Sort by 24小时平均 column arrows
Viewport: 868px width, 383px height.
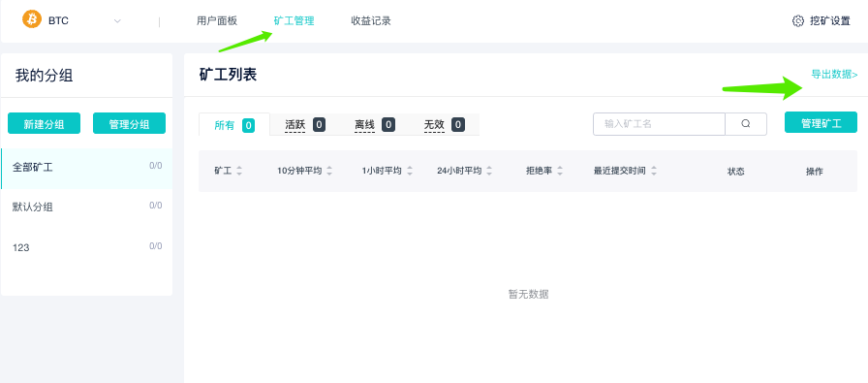click(489, 172)
